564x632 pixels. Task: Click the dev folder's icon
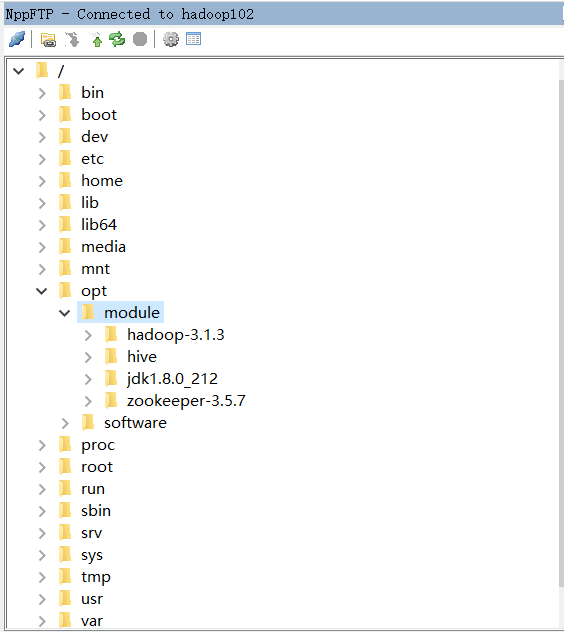[65, 136]
